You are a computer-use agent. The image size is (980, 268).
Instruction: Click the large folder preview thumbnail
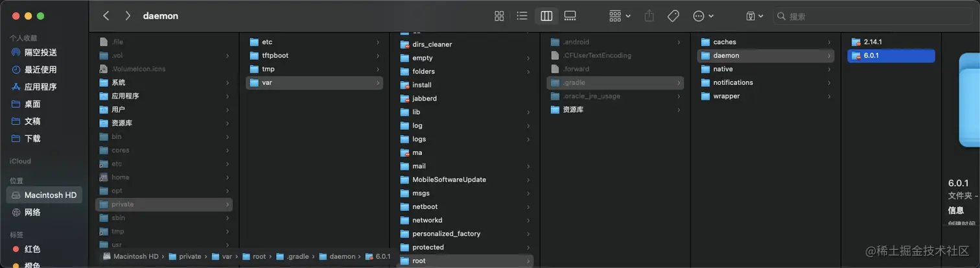969,101
